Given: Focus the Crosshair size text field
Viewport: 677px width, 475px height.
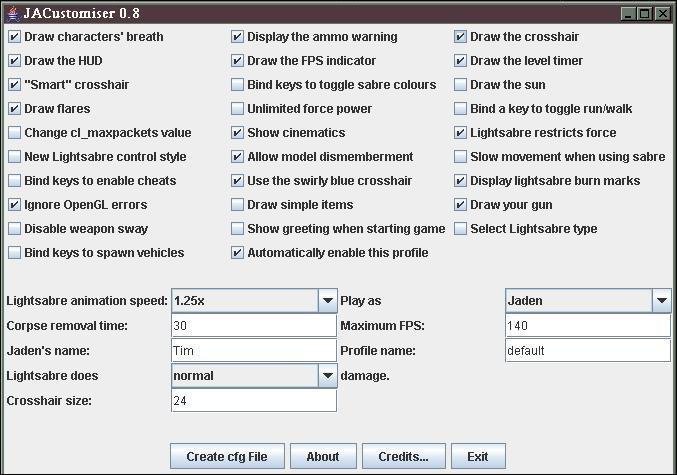Looking at the screenshot, I should point(254,401).
